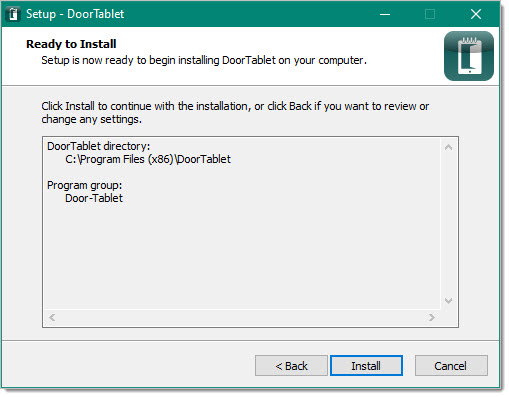
Task: Close the DoorTablet Setup window
Action: pos(476,14)
